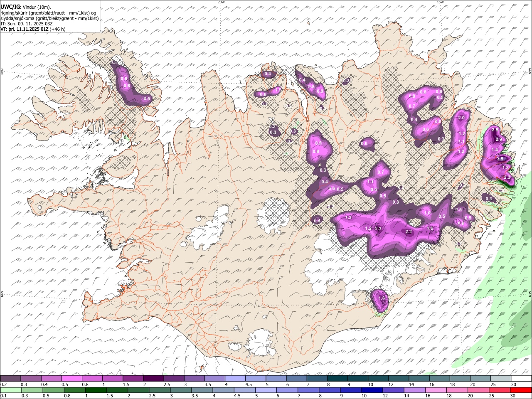Click the "2.9" snowfall value on the map
This screenshot has height=399, width=532.
pyautogui.click(x=499, y=139)
